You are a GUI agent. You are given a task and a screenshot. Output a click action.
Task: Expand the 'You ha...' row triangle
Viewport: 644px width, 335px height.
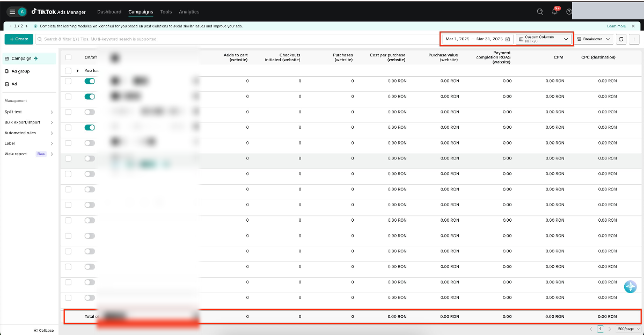(x=77, y=70)
